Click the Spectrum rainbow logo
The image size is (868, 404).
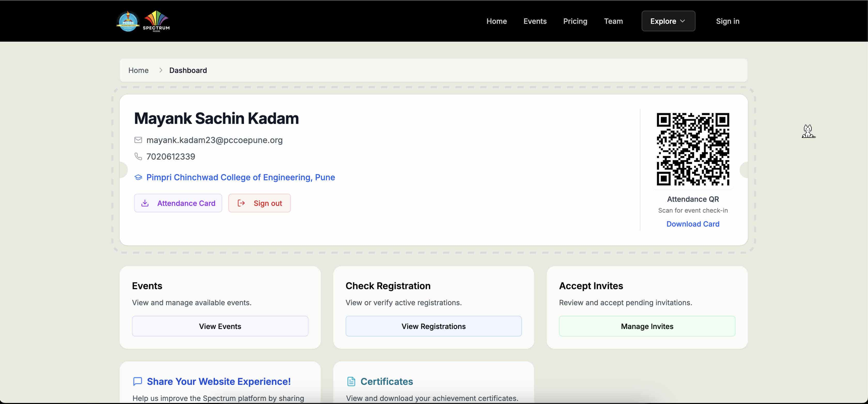156,21
